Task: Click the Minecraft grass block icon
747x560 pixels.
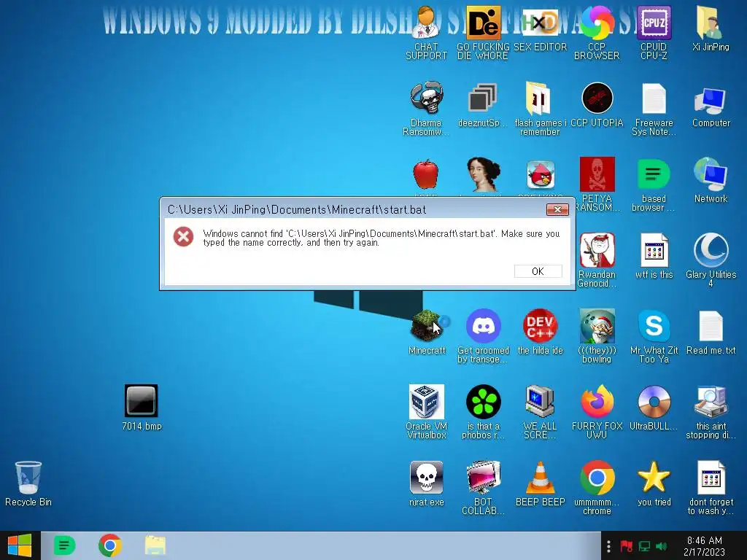Action: (x=426, y=326)
